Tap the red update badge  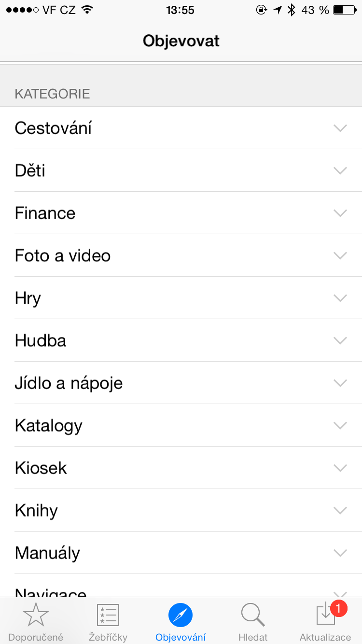339,608
